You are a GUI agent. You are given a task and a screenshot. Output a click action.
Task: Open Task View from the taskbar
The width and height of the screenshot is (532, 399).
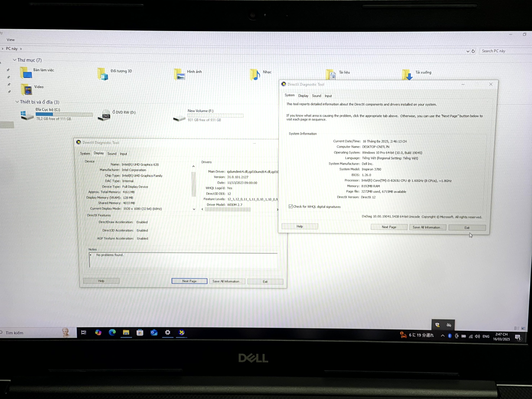click(83, 332)
